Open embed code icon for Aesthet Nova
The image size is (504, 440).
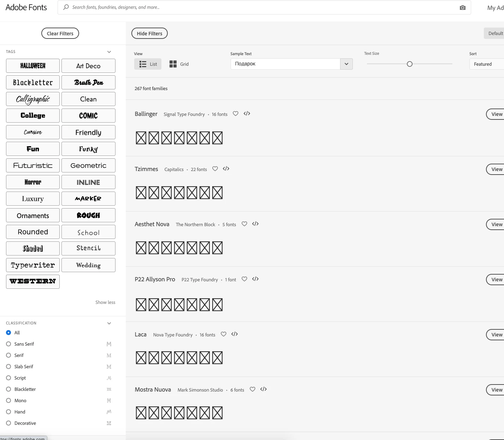(255, 224)
